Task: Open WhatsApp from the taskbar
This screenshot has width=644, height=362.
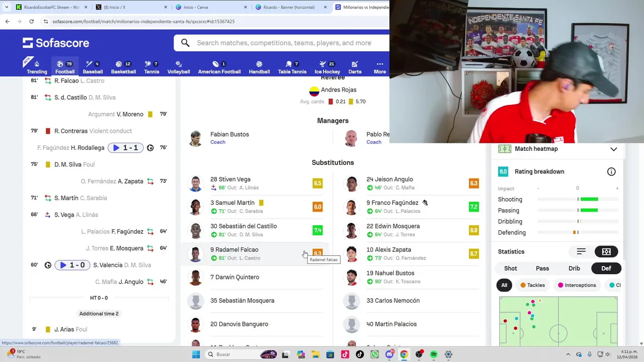Action: [374, 354]
